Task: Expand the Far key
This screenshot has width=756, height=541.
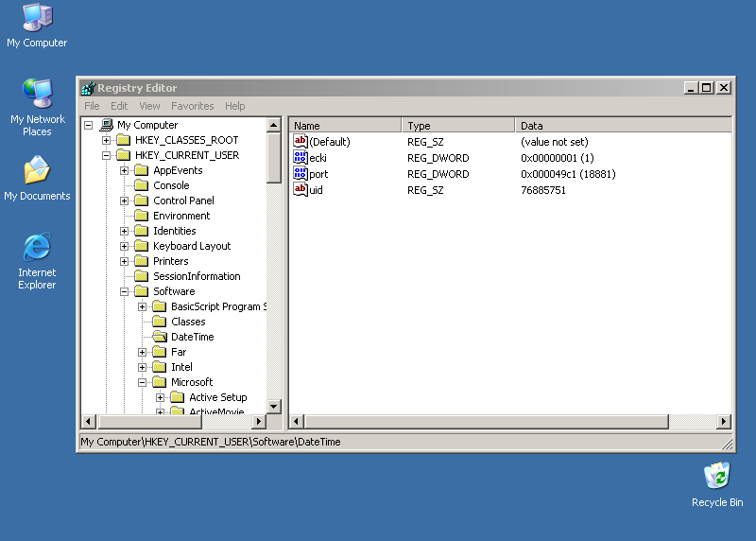Action: [143, 352]
